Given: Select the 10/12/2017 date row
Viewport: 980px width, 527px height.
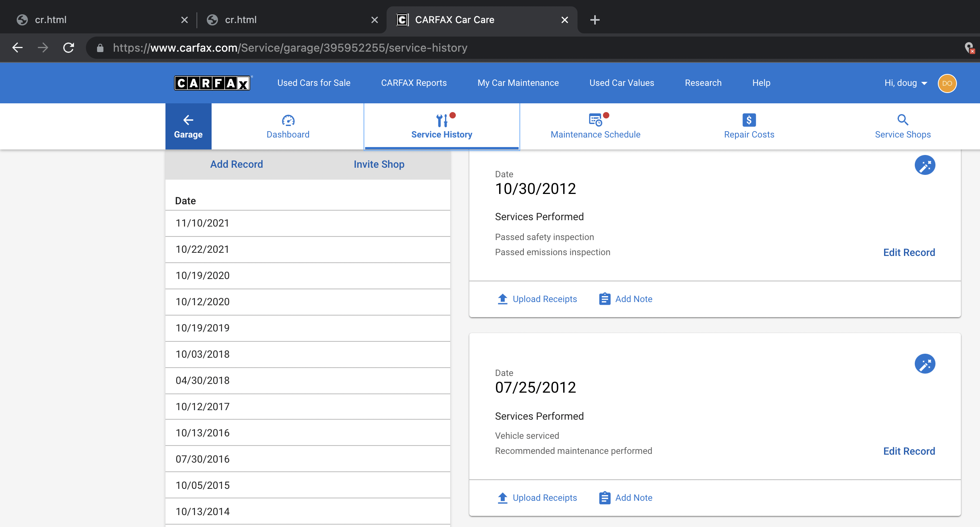Looking at the screenshot, I should click(308, 407).
